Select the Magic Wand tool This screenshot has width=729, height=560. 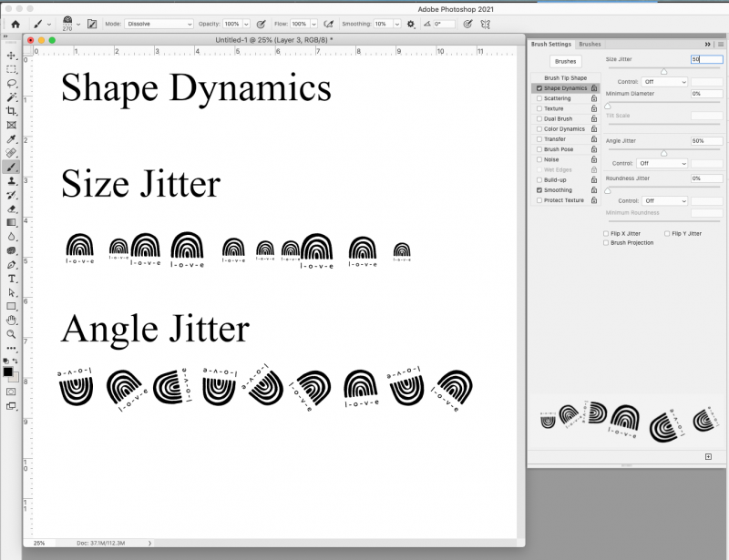tap(11, 97)
